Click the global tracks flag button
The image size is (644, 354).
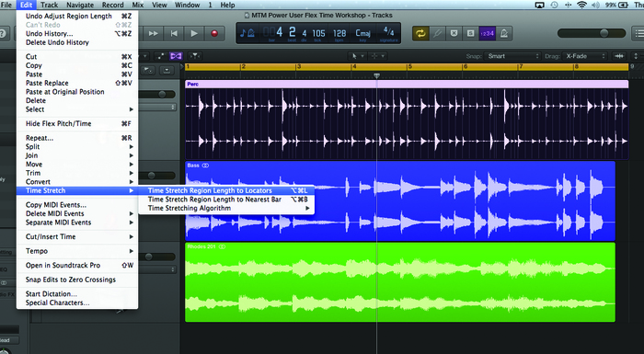(149, 70)
